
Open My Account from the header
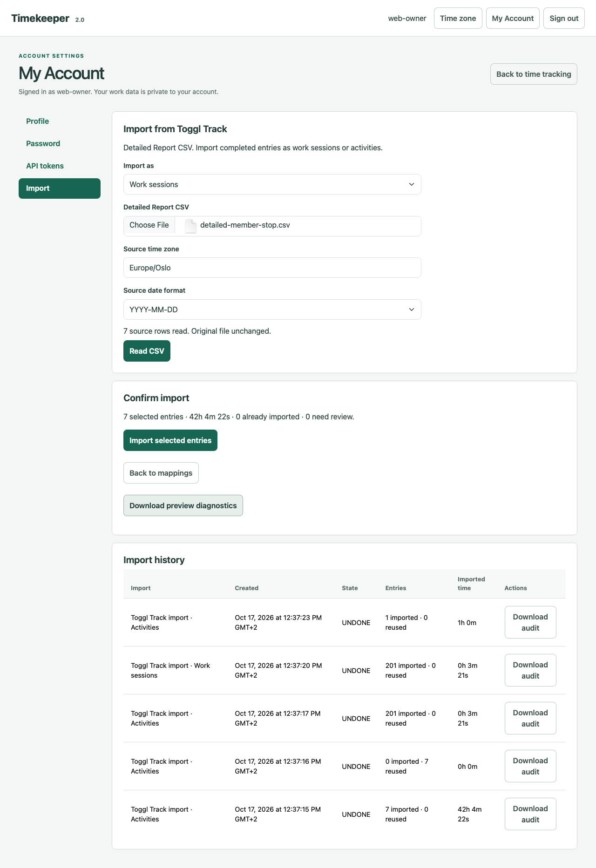513,18
